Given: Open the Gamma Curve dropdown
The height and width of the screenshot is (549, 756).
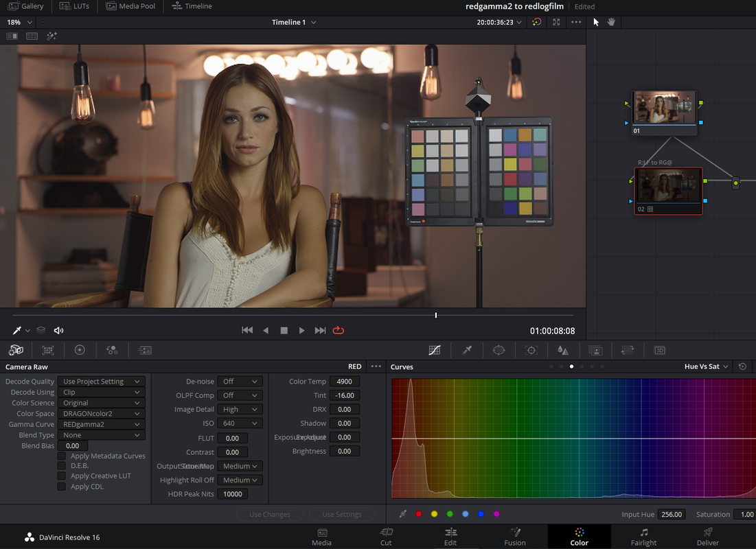Looking at the screenshot, I should click(101, 424).
